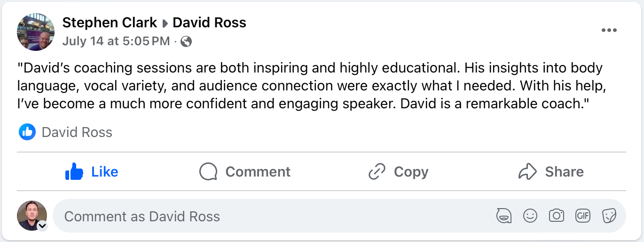Screen dimensions: 644x242
Task: Open the three-dot post options menu
Action: coord(609,30)
